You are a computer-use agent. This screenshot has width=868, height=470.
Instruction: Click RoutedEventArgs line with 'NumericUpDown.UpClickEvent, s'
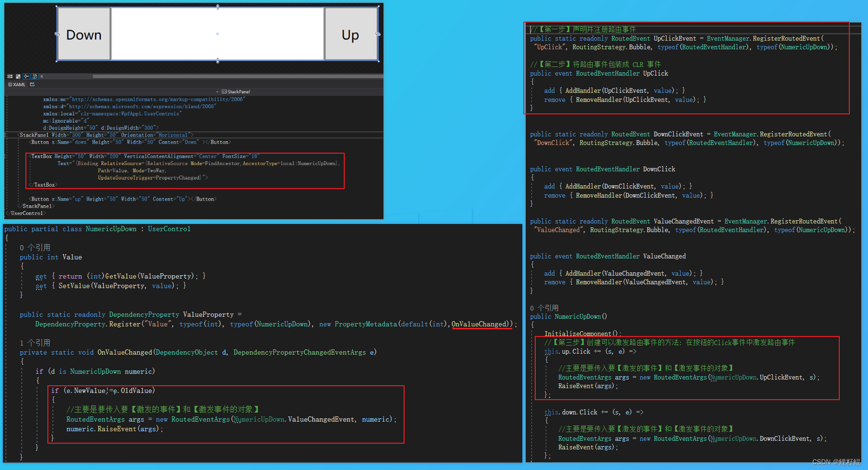(688, 377)
